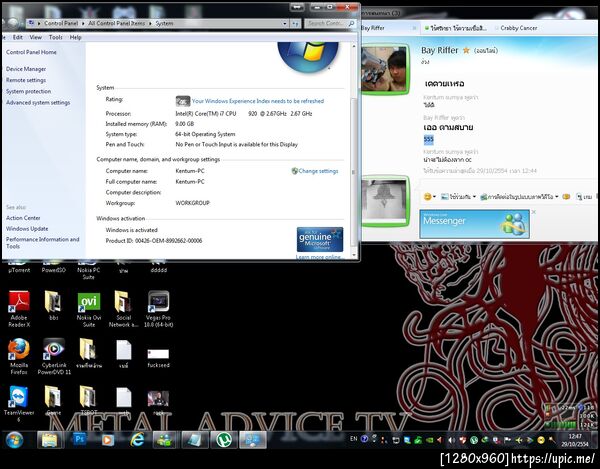The height and width of the screenshot is (469, 600).
Task: Select the Kentum-PC computer name text
Action: [190, 171]
